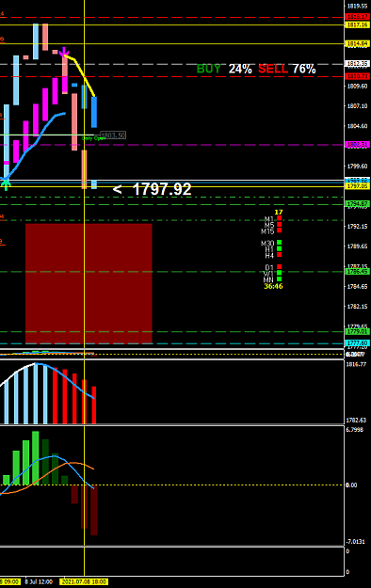
Task: Click the 1803.50 Daily Open price box
Action: coord(113,135)
